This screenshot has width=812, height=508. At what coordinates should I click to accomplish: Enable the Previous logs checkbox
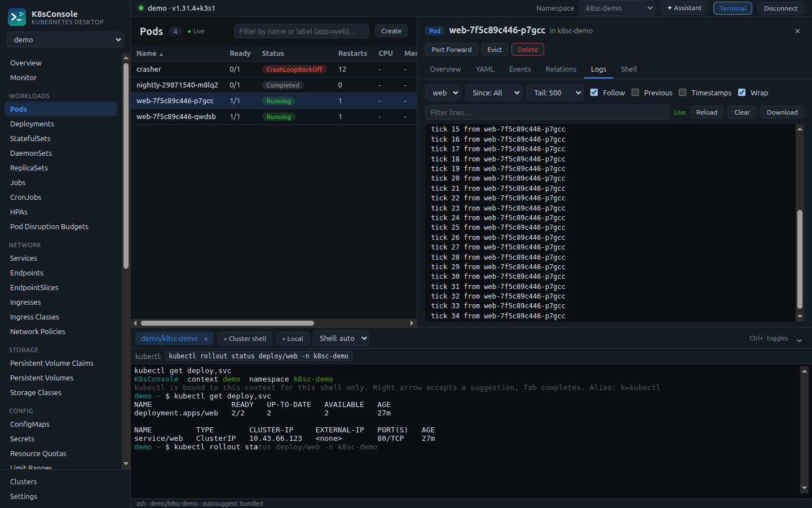[635, 93]
